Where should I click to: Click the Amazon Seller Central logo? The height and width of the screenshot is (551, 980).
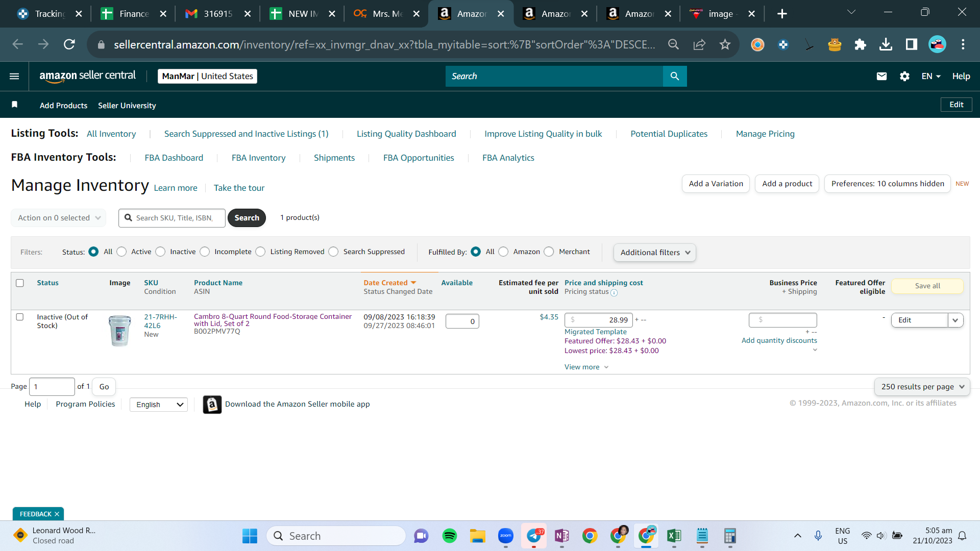pyautogui.click(x=88, y=76)
